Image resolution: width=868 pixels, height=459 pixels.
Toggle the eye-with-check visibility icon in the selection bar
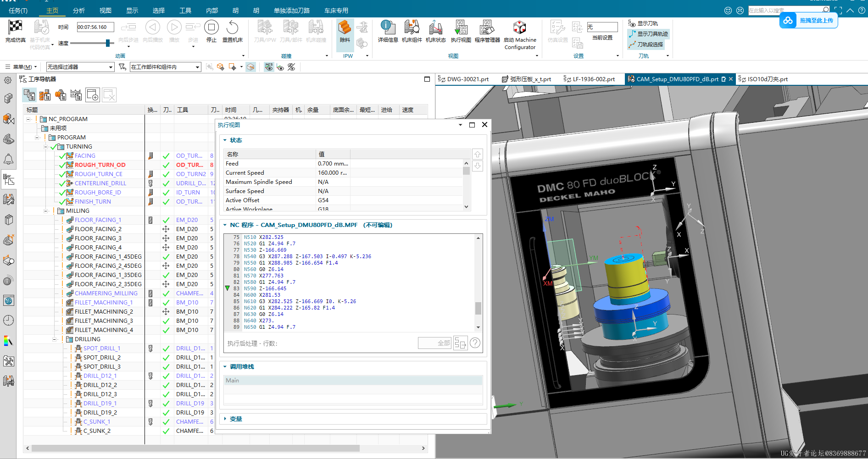280,67
